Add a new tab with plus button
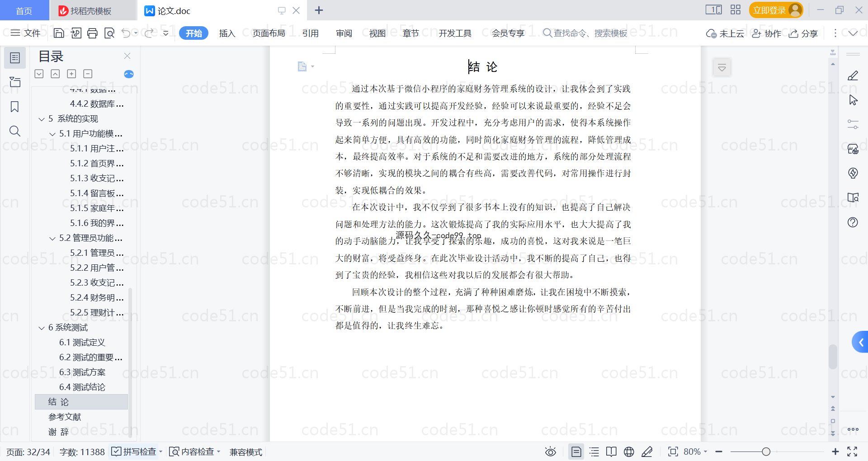868x461 pixels. point(319,10)
